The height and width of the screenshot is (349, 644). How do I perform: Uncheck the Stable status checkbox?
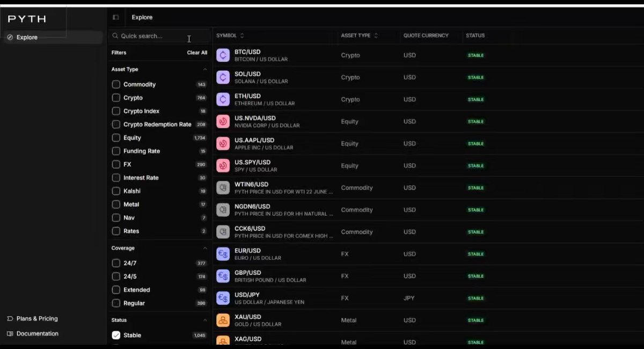[x=116, y=335]
